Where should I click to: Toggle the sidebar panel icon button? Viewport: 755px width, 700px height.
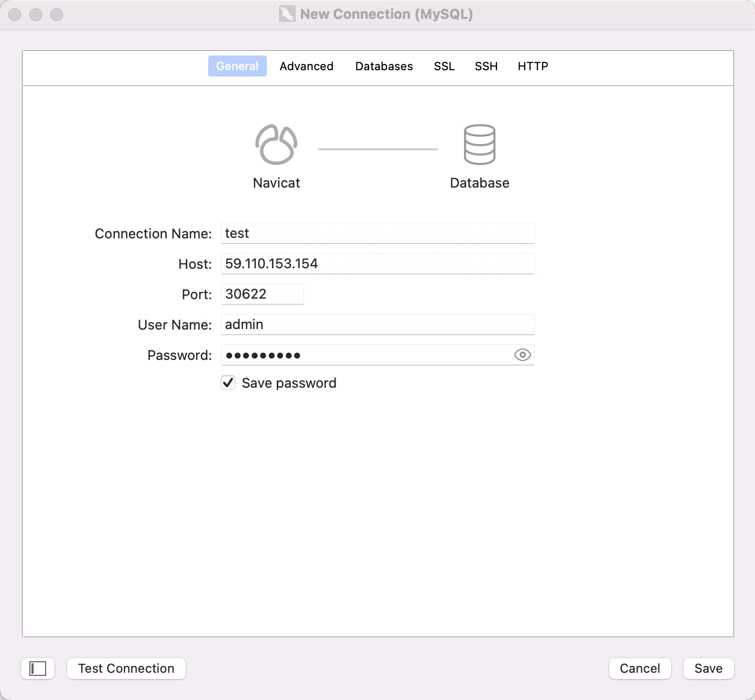tap(38, 669)
